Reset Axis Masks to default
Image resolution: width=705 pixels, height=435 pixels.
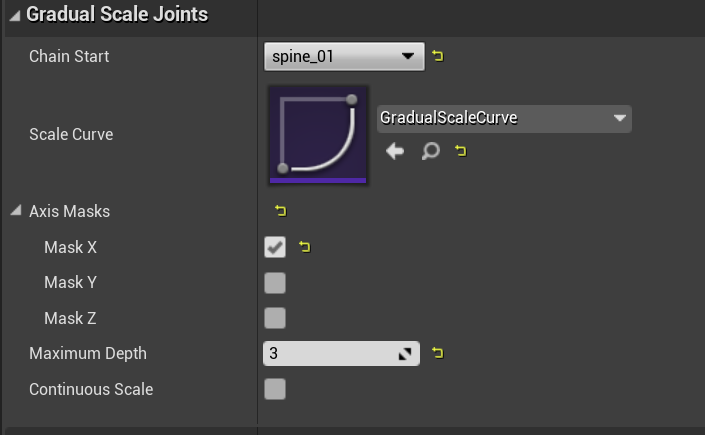[x=281, y=211]
